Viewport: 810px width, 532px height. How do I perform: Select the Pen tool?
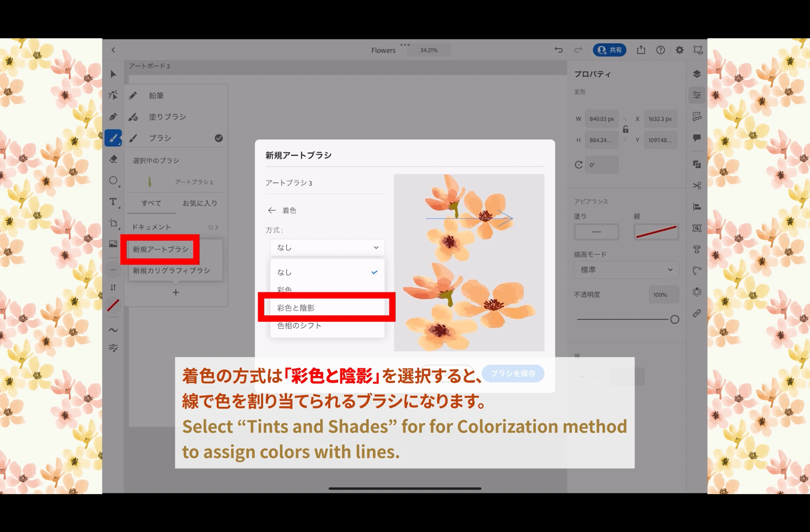113,117
